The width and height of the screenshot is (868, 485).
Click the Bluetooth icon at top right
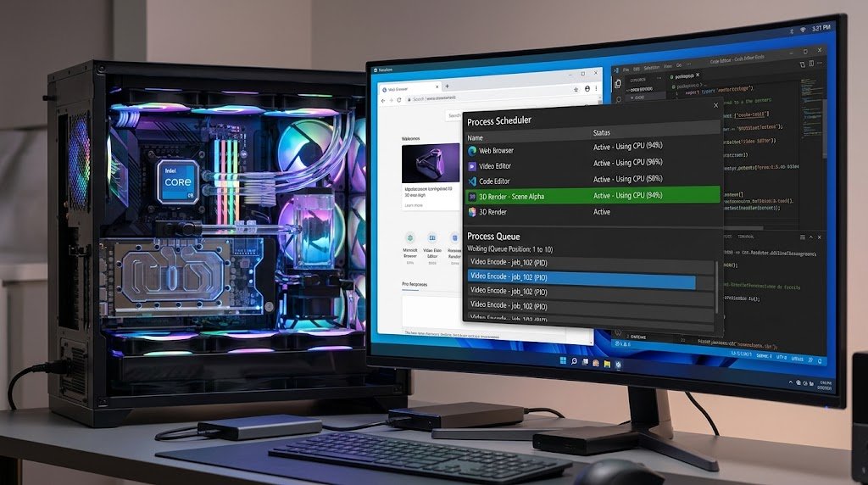click(792, 31)
